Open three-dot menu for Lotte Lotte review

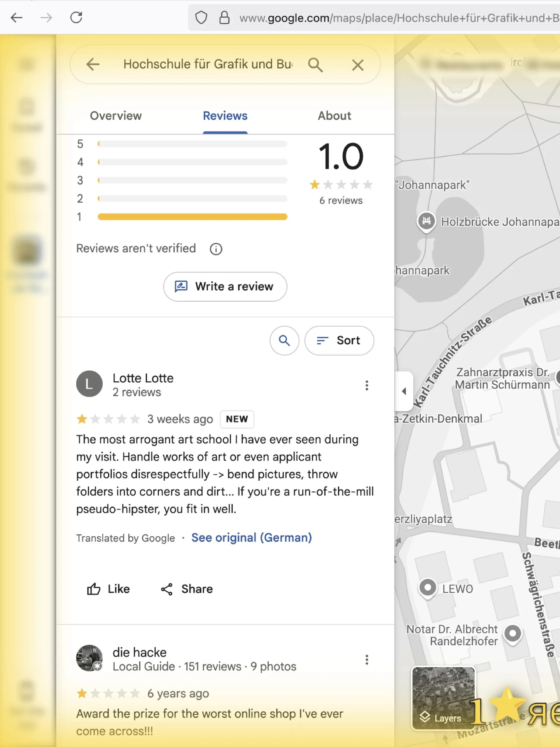click(x=367, y=385)
